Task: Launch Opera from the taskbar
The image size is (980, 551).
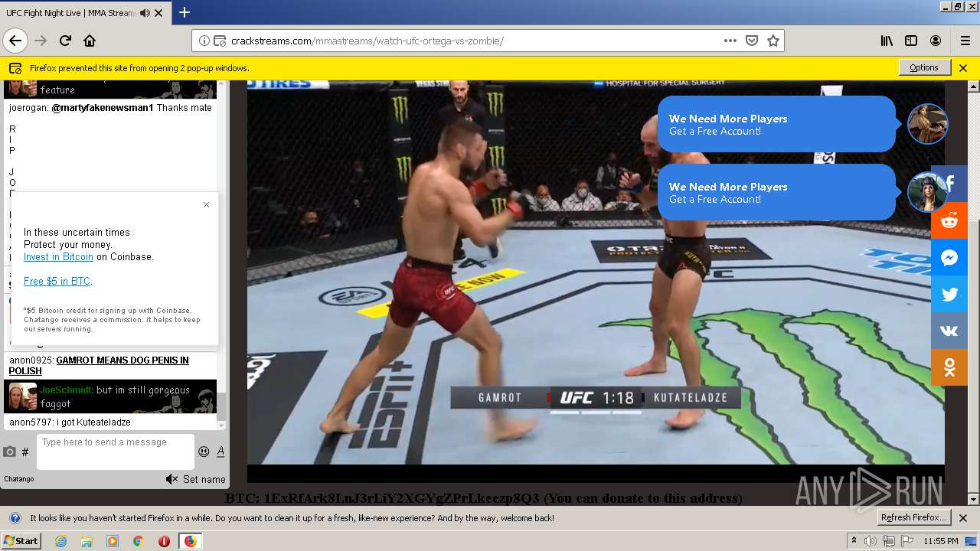Action: pos(164,541)
